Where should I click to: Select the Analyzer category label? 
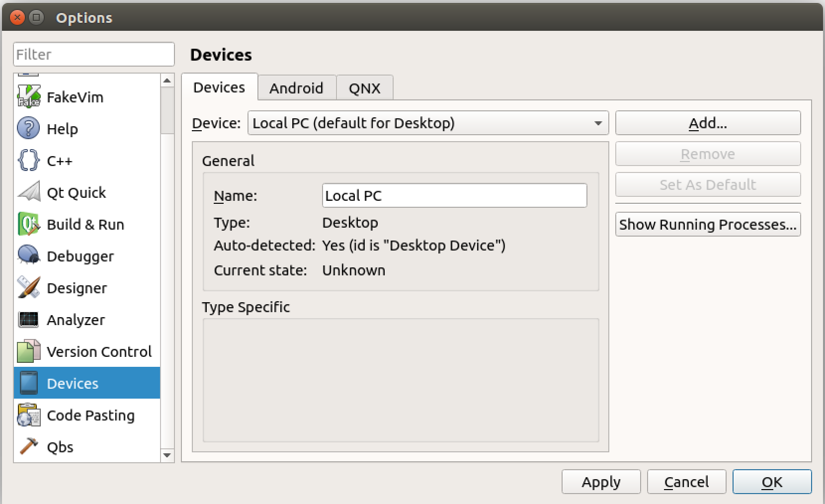(x=76, y=320)
